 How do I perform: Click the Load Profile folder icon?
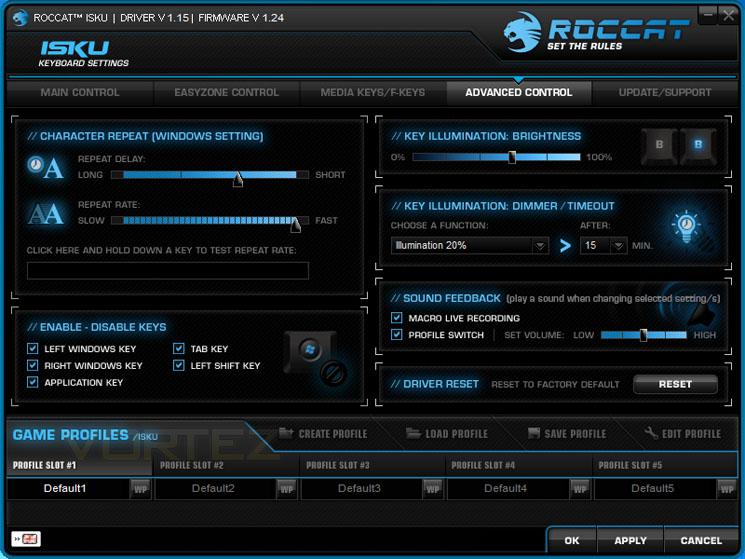pos(413,433)
